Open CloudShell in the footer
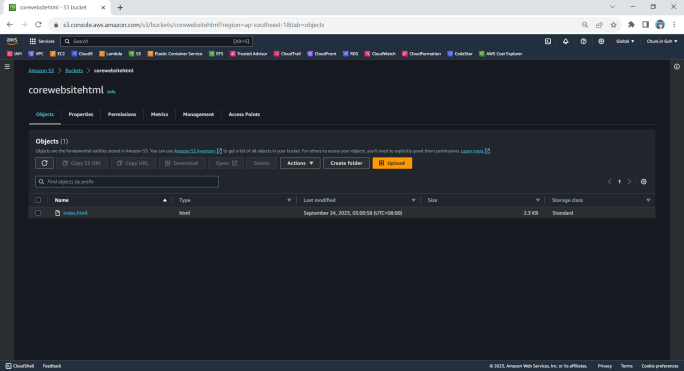Image resolution: width=684 pixels, height=371 pixels. click(x=20, y=366)
